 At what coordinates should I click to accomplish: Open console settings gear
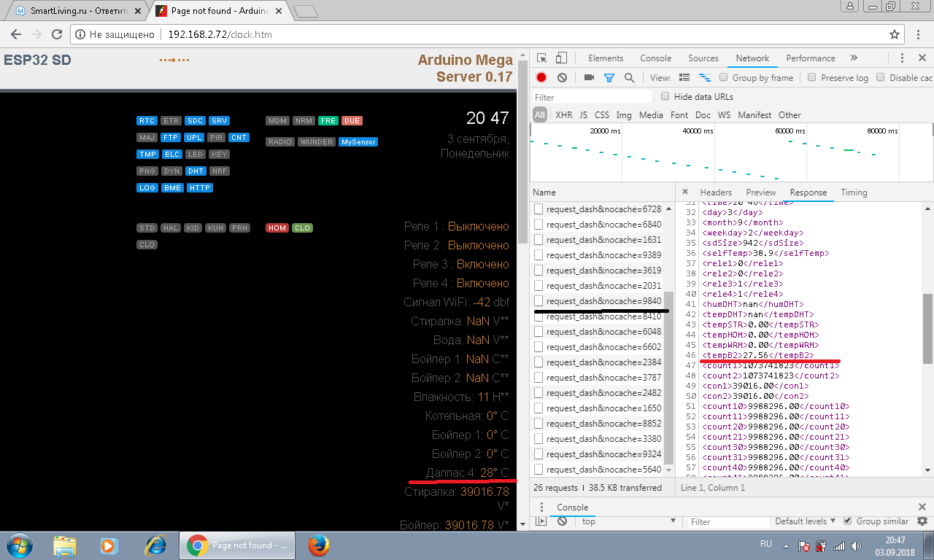[x=922, y=521]
